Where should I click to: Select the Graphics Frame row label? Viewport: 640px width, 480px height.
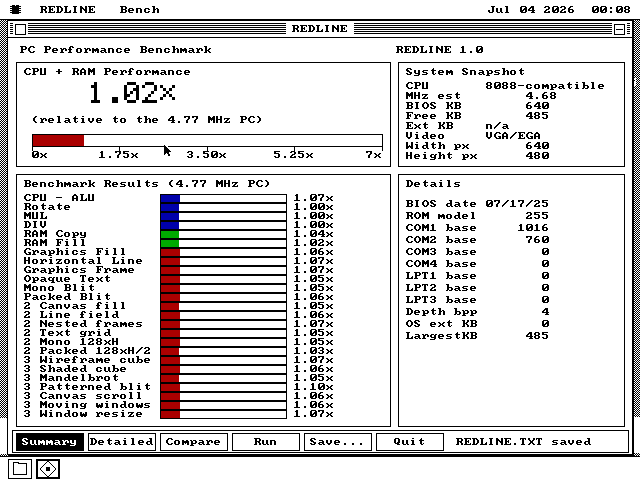(79, 270)
